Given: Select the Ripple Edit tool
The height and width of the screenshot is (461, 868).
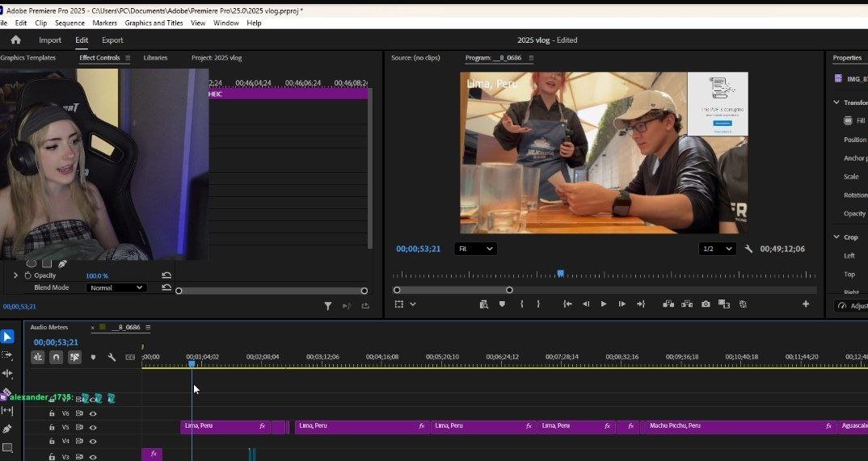Looking at the screenshot, I should [x=7, y=374].
